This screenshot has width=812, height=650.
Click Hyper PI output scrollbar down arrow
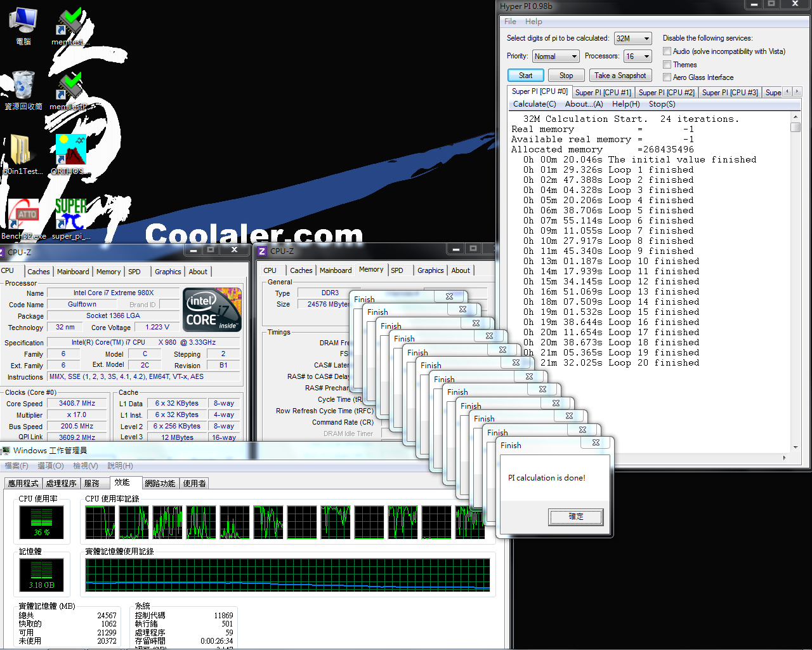796,448
